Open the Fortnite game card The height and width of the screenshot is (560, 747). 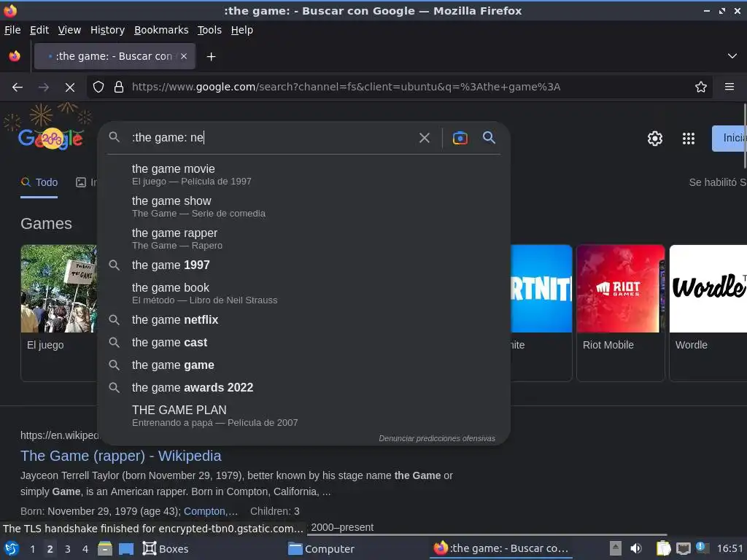(541, 313)
